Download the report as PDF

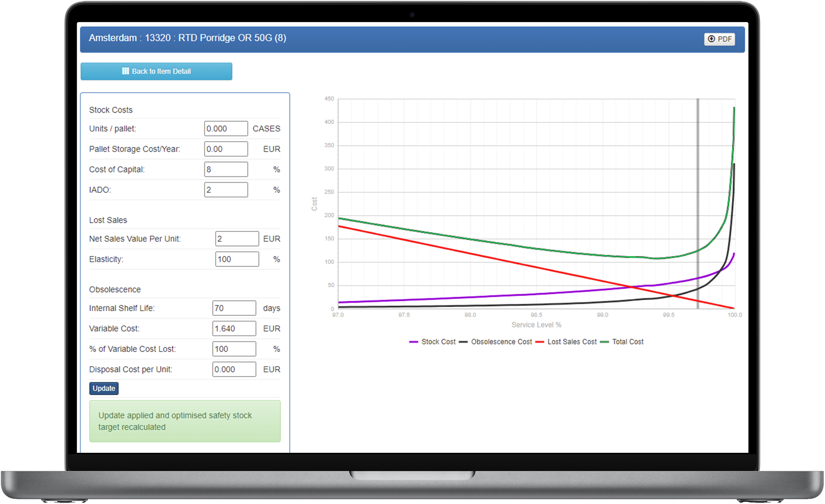coord(719,39)
